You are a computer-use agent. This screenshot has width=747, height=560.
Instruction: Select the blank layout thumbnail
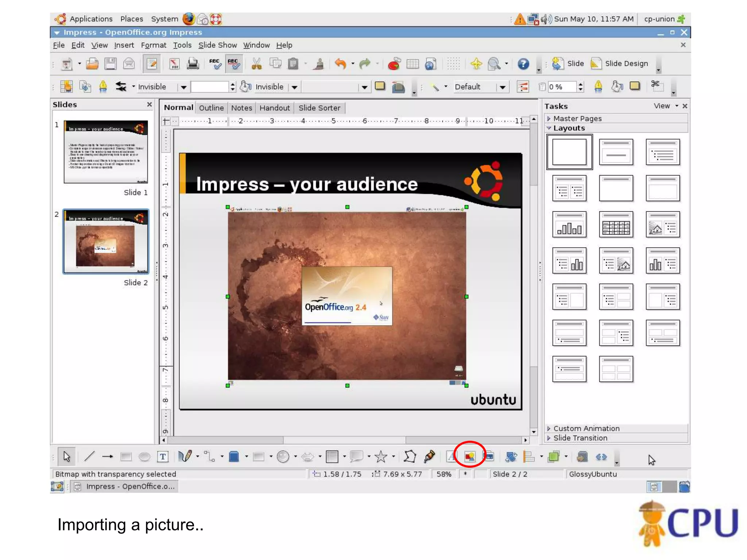point(569,152)
